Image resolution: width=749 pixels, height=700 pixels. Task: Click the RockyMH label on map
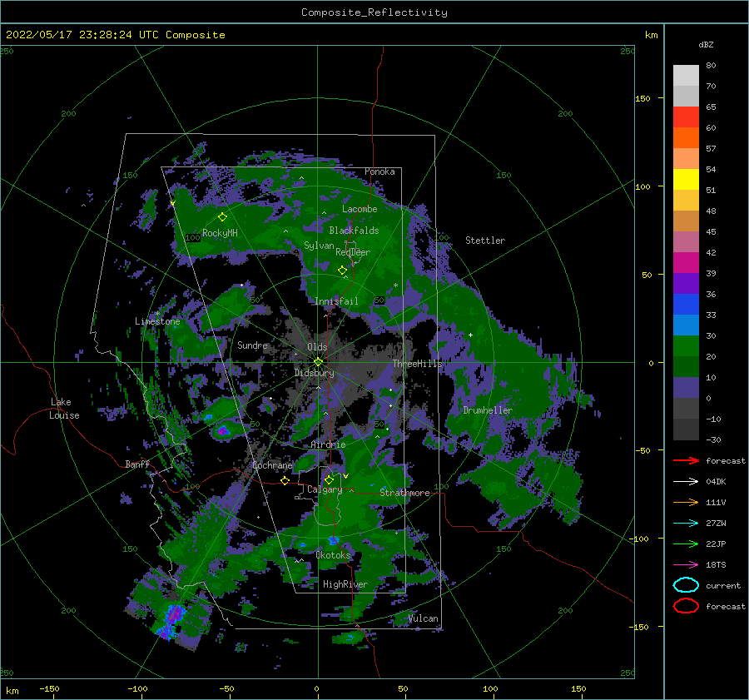click(220, 233)
